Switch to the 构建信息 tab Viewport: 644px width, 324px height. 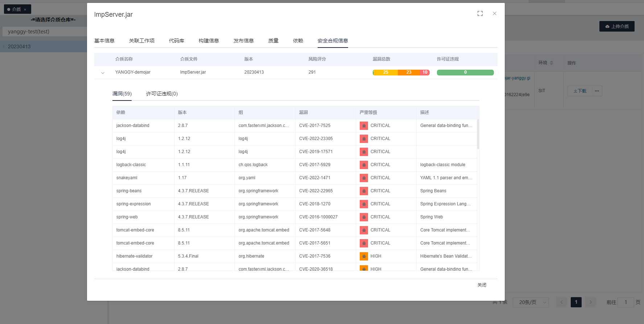click(x=209, y=41)
